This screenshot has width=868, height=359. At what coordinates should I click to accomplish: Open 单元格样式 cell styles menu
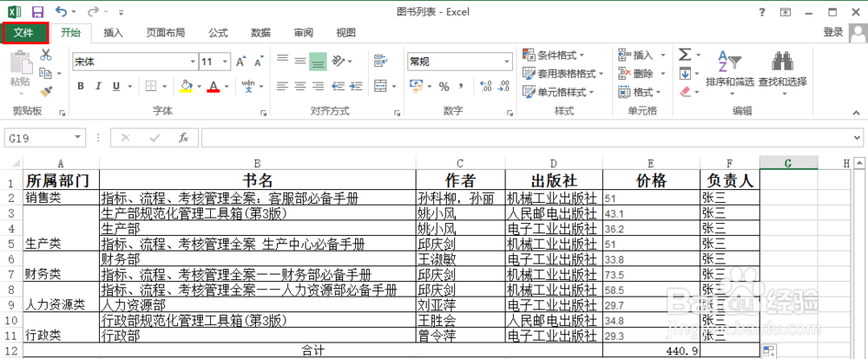click(558, 92)
